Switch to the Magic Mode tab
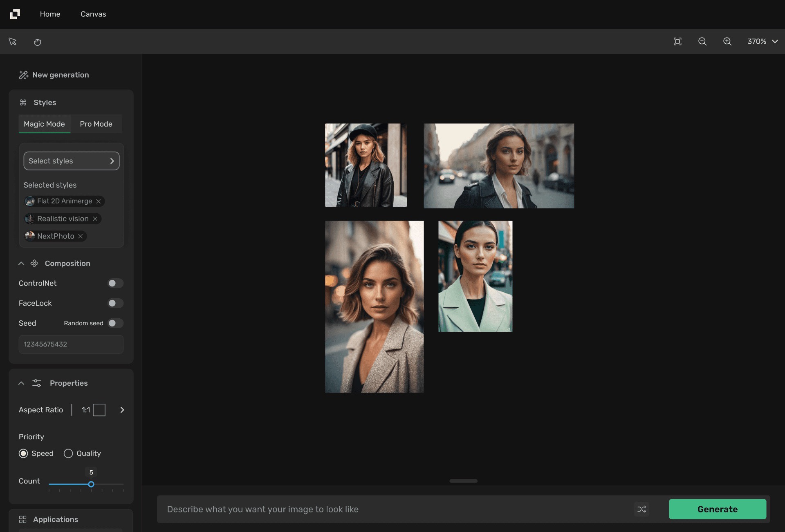 pos(44,124)
